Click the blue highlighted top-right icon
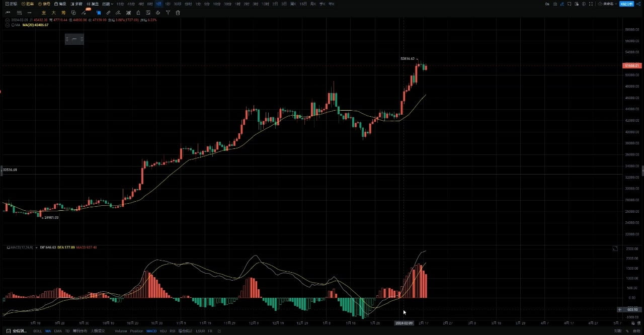Image resolution: width=644 pixels, height=335 pixels. (x=562, y=4)
